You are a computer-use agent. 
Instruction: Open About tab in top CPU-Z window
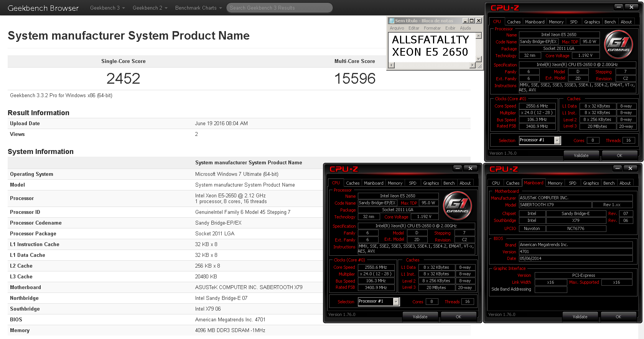[626, 22]
